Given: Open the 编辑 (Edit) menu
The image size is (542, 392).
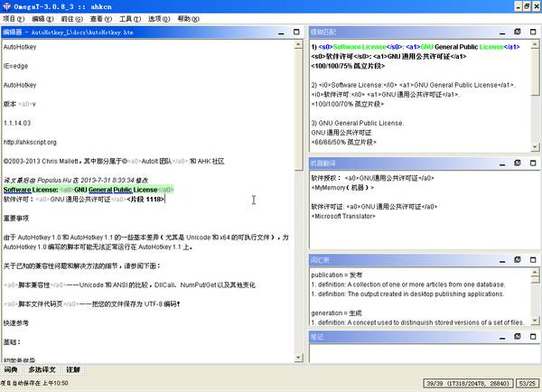Looking at the screenshot, I should (42, 19).
